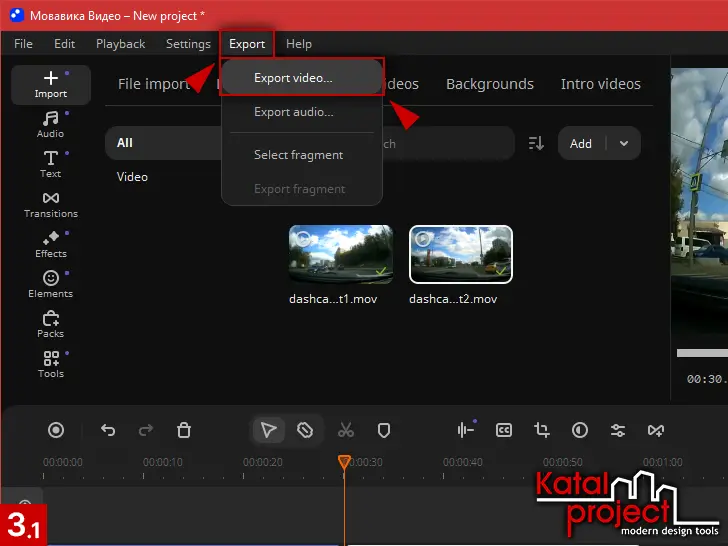Toggle the blade cut mode
Image resolution: width=728 pixels, height=546 pixels.
tap(306, 430)
